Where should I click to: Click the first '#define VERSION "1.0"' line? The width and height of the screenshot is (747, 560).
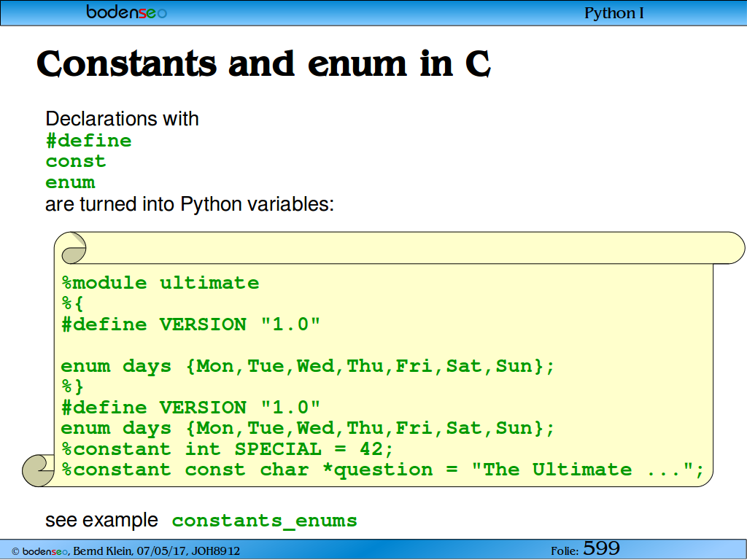[x=191, y=324]
